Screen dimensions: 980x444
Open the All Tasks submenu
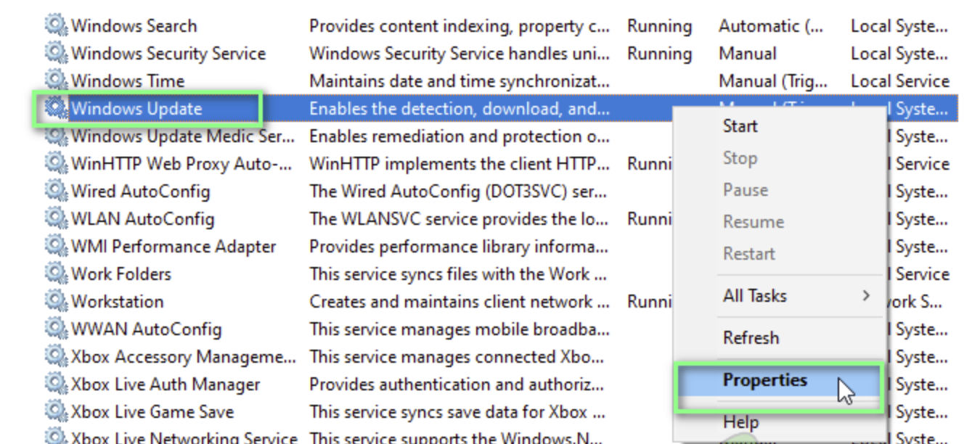pyautogui.click(x=754, y=296)
